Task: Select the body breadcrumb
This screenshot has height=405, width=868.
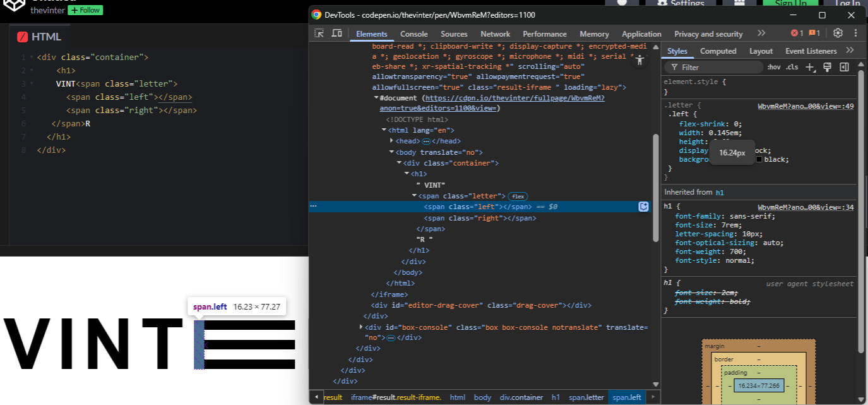Action: tap(482, 397)
